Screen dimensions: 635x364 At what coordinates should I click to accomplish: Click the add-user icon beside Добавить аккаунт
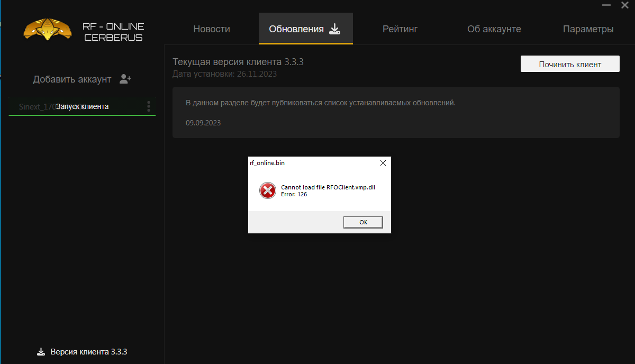tap(125, 79)
